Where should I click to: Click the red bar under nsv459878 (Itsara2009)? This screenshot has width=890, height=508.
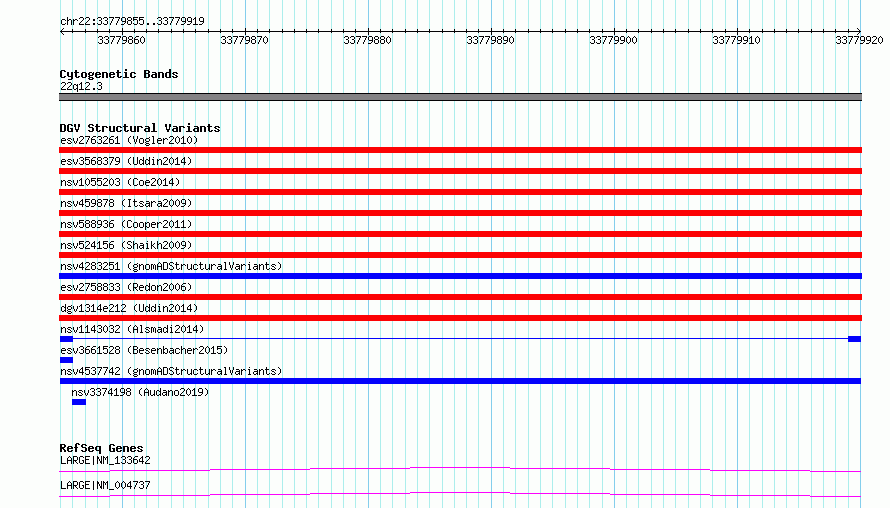click(460, 213)
